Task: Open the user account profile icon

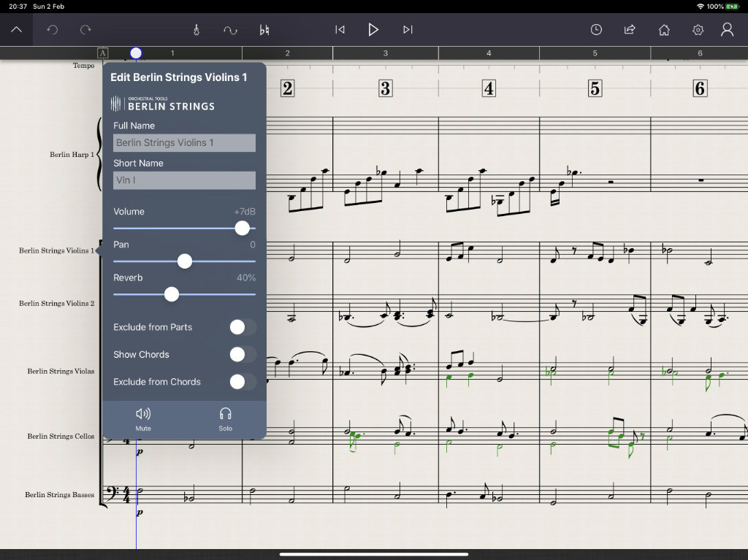Action: click(727, 30)
